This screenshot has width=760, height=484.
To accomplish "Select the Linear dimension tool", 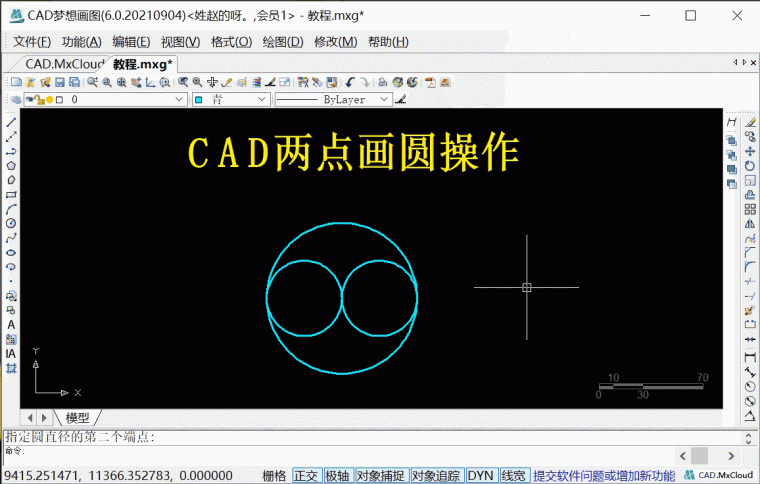I will (750, 358).
